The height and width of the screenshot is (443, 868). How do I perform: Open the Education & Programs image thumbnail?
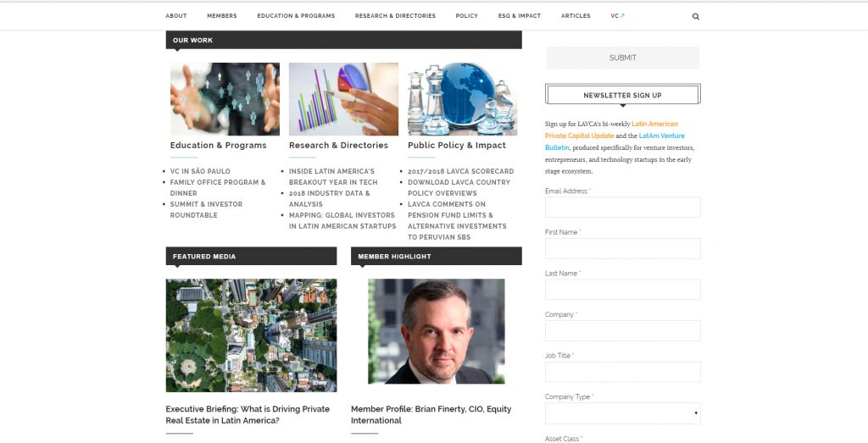(225, 99)
